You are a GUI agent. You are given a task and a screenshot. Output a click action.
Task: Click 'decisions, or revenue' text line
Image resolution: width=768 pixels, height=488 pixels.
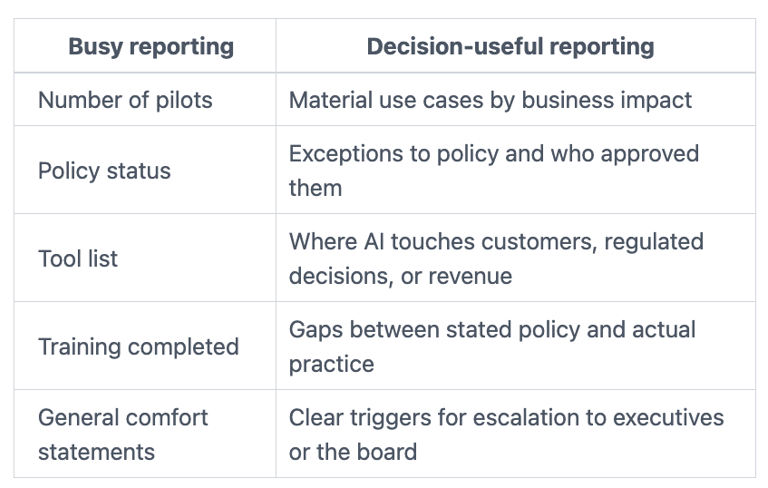[x=400, y=276]
